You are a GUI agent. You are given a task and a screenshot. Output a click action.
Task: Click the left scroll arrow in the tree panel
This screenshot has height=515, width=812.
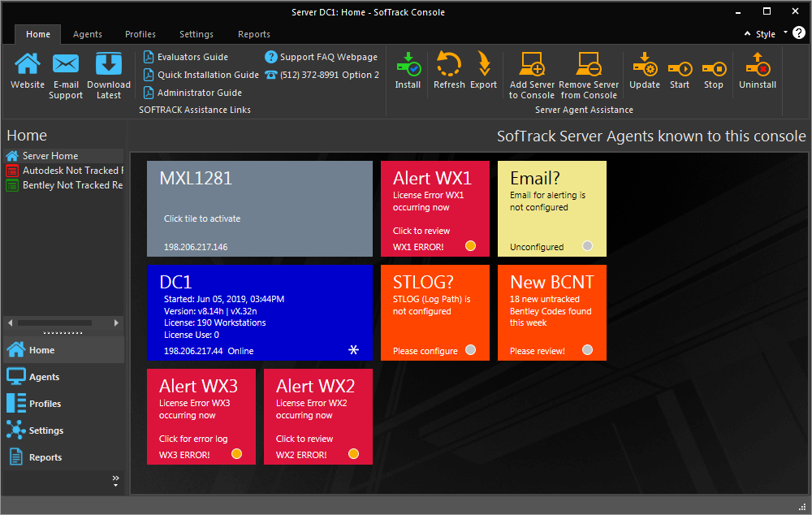coord(11,322)
